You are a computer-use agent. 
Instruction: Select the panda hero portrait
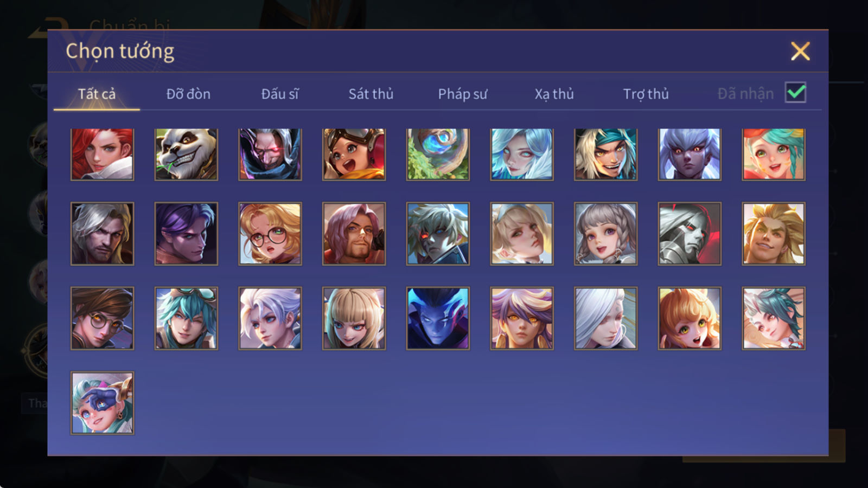tap(186, 155)
